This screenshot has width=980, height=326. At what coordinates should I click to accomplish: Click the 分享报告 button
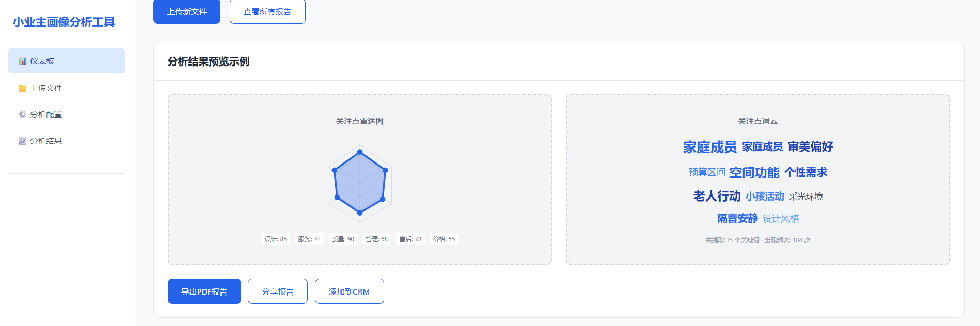coord(278,291)
